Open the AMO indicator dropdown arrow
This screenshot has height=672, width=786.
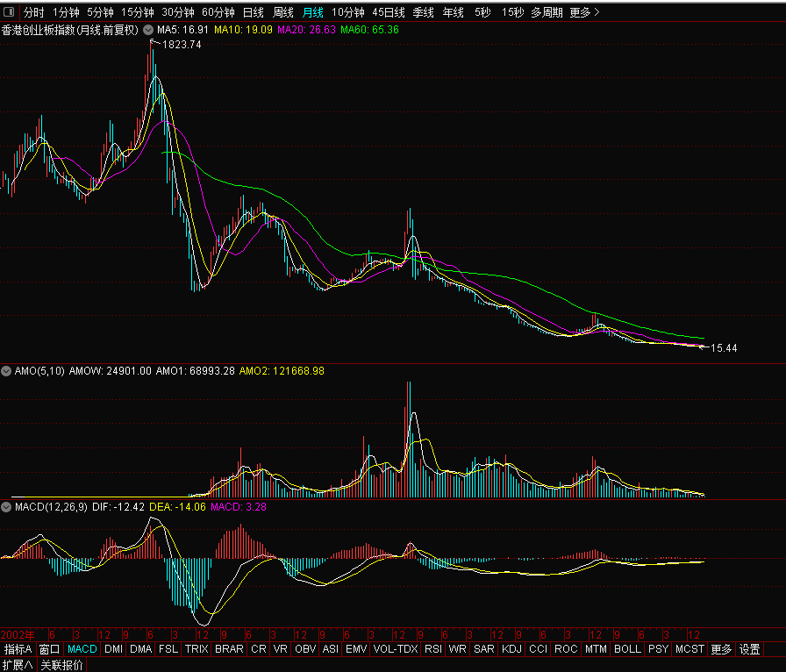click(7, 371)
